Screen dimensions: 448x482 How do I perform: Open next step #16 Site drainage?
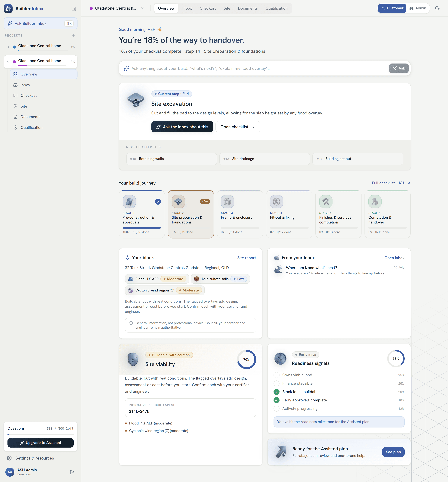pyautogui.click(x=264, y=159)
